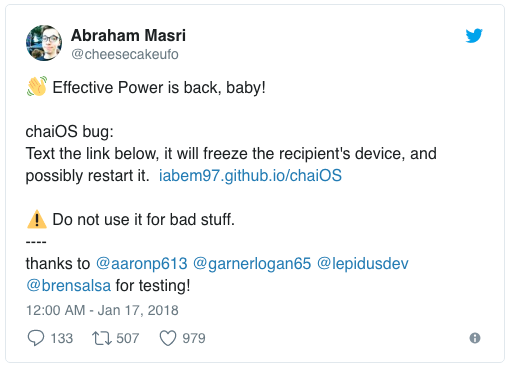Open the Abraham Masri display name
513x368 pixels.
point(128,35)
